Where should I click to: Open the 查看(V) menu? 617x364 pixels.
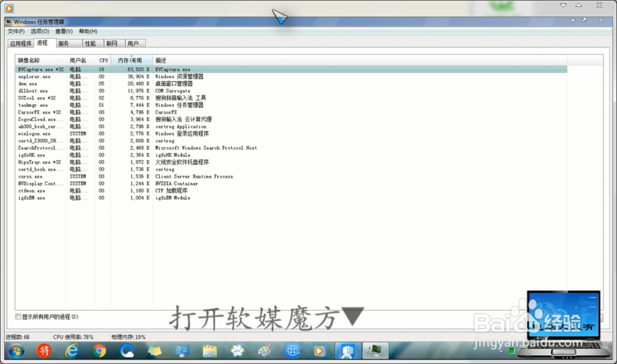[64, 31]
